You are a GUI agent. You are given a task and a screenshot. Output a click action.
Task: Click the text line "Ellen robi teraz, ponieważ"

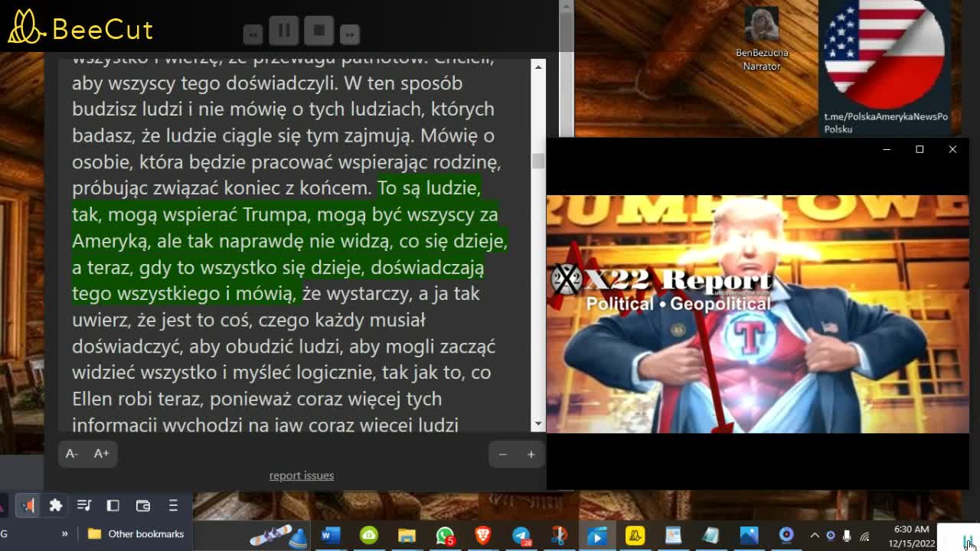[256, 399]
